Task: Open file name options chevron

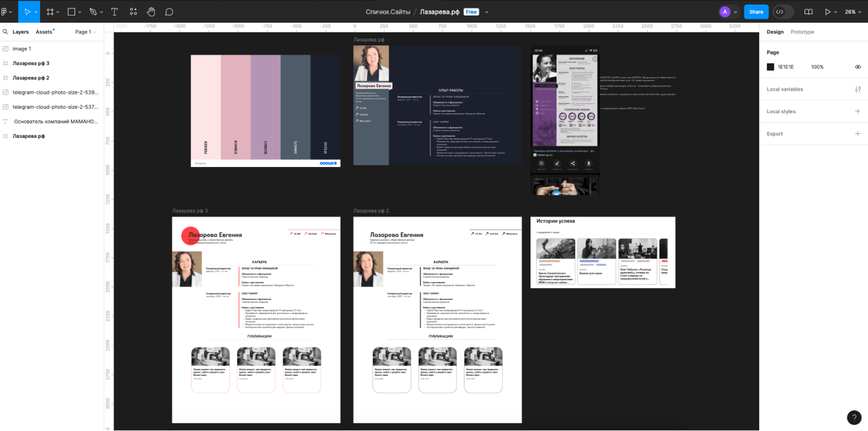Action: (x=486, y=12)
